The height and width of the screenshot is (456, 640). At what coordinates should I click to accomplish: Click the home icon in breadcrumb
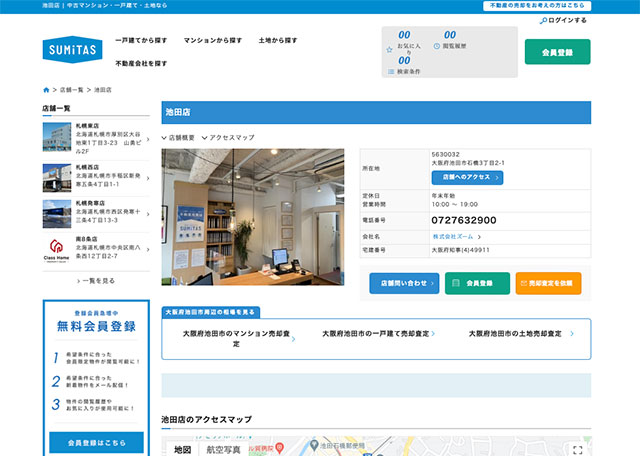click(x=46, y=90)
